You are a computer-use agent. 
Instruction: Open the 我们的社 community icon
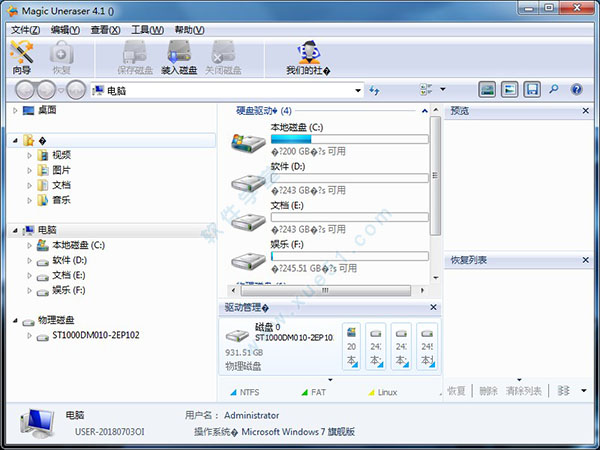[308, 58]
